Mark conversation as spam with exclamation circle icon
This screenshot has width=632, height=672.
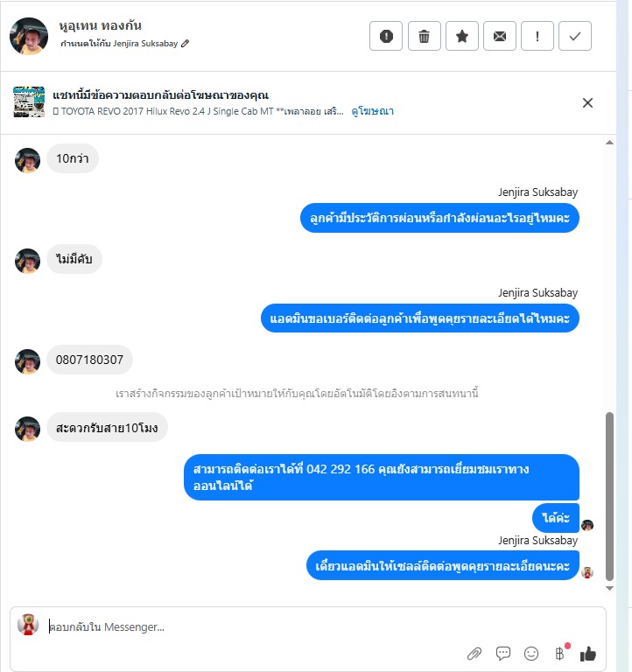tap(386, 36)
